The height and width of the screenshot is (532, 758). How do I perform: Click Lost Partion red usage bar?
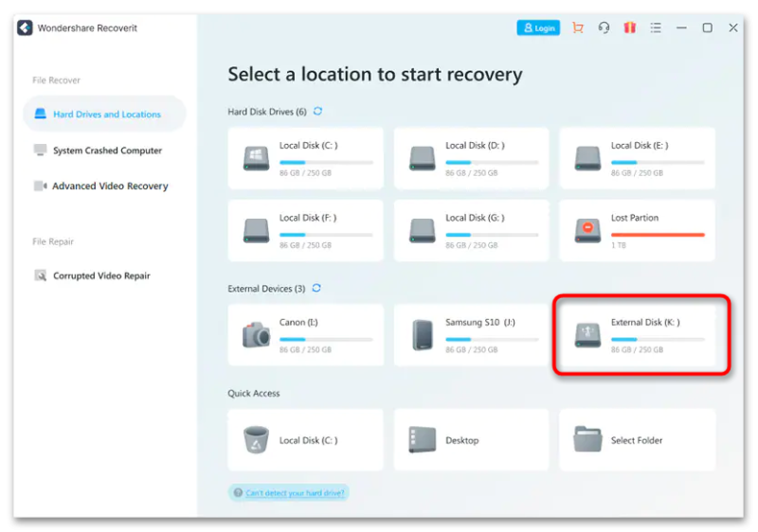pos(658,235)
